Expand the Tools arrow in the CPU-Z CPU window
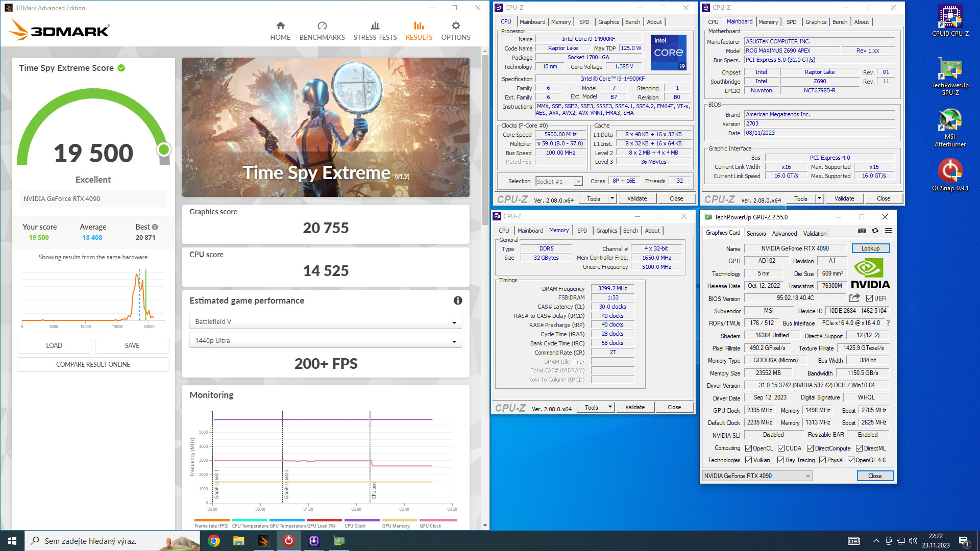This screenshot has height=551, width=980. 612,198
